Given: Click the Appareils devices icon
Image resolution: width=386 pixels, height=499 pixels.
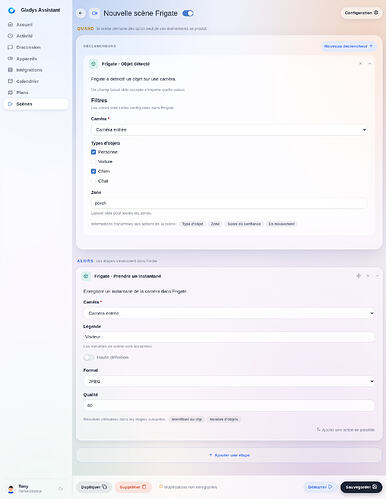Looking at the screenshot, I should pyautogui.click(x=10, y=58).
